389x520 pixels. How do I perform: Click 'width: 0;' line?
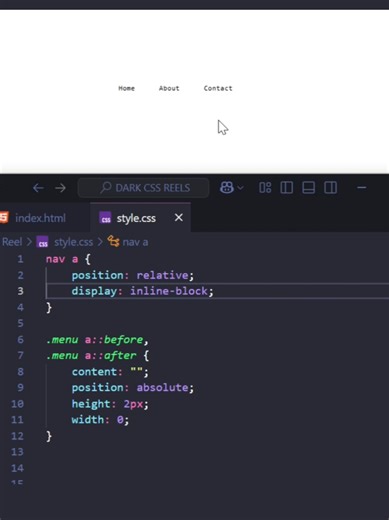pos(100,420)
